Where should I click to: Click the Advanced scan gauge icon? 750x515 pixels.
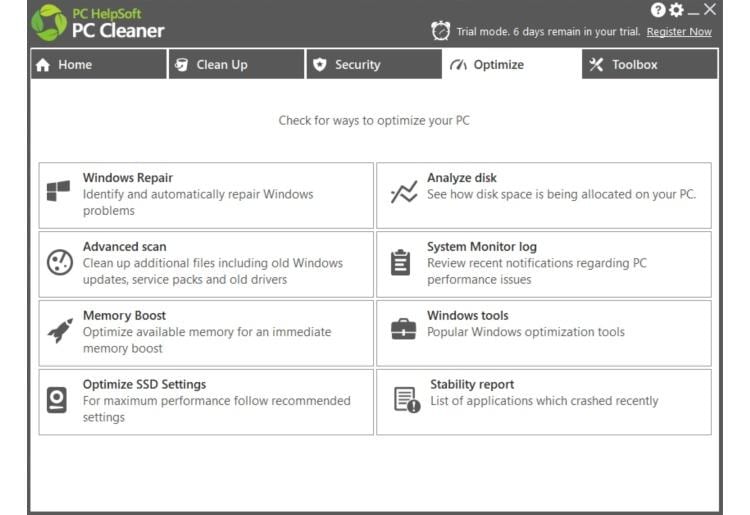(59, 262)
